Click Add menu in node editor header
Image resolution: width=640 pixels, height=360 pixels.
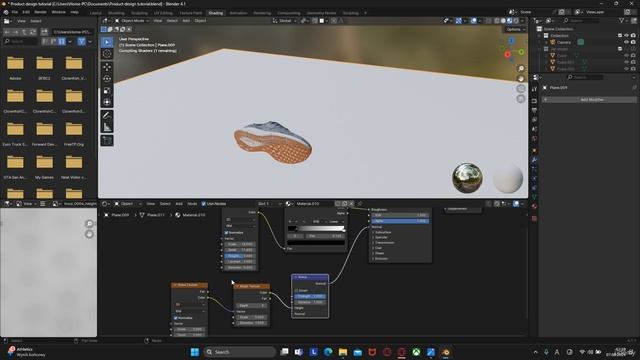(179, 204)
